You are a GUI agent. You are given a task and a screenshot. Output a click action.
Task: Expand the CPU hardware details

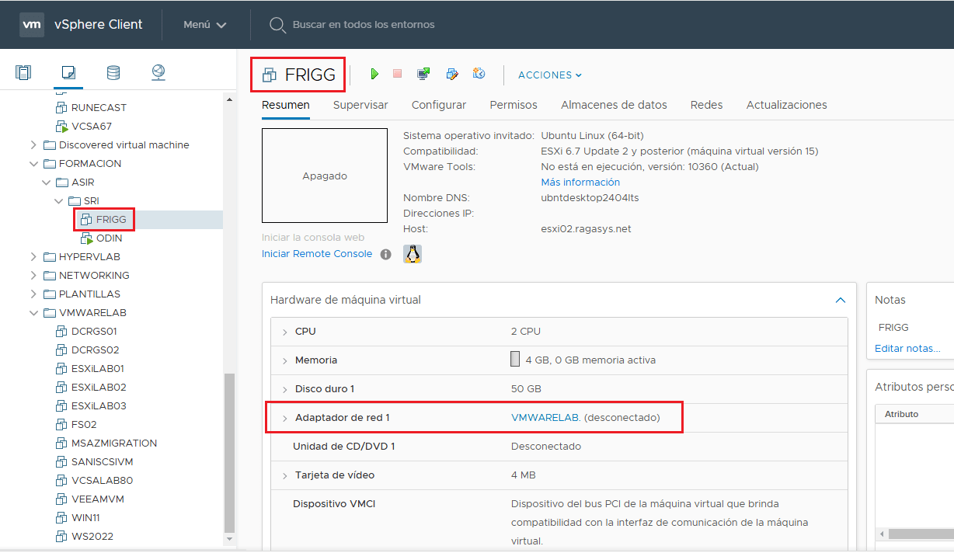click(x=284, y=332)
